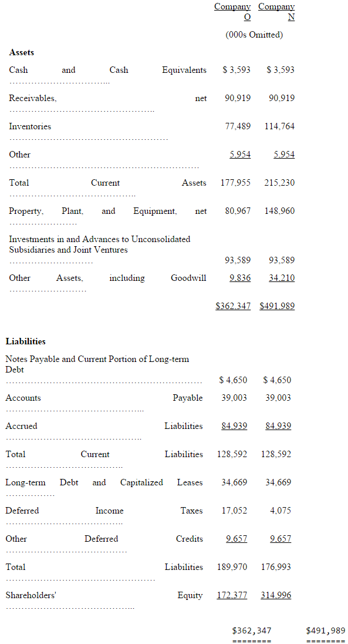Screen dimensions: 348x644
Task: Click Company N Deferred Income Taxes 4,075
Action: pyautogui.click(x=281, y=511)
